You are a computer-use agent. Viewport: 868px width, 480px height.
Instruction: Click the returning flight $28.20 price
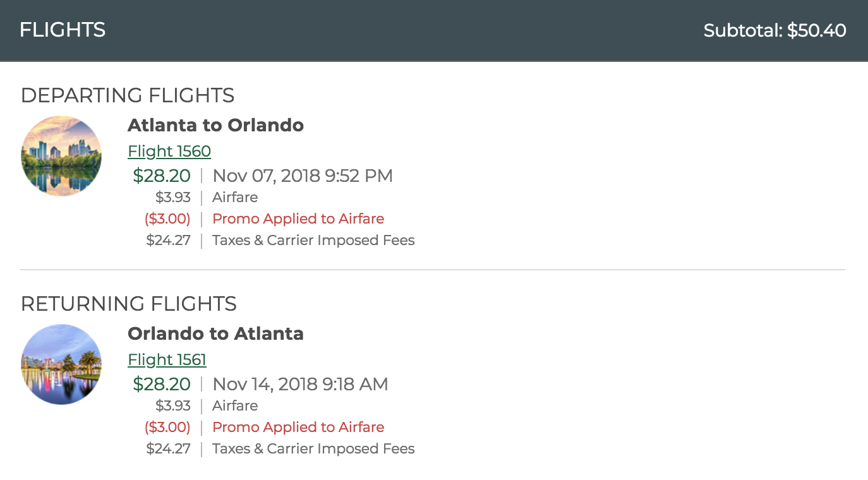[162, 384]
